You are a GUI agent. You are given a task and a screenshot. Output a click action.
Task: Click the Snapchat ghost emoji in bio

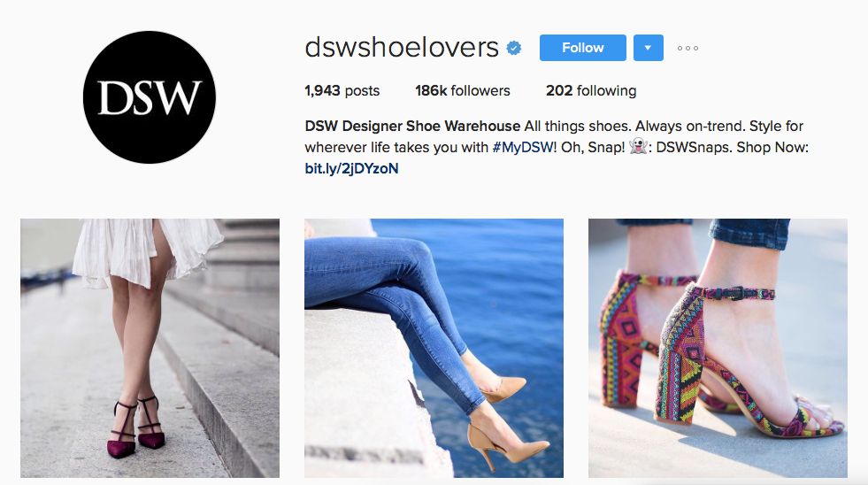point(638,147)
